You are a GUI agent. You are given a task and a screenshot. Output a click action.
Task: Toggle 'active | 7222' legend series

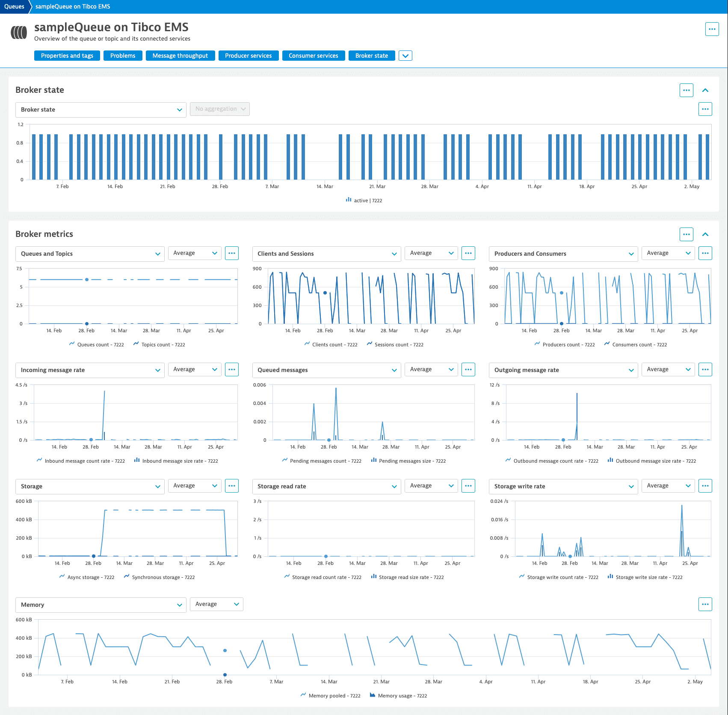(364, 200)
